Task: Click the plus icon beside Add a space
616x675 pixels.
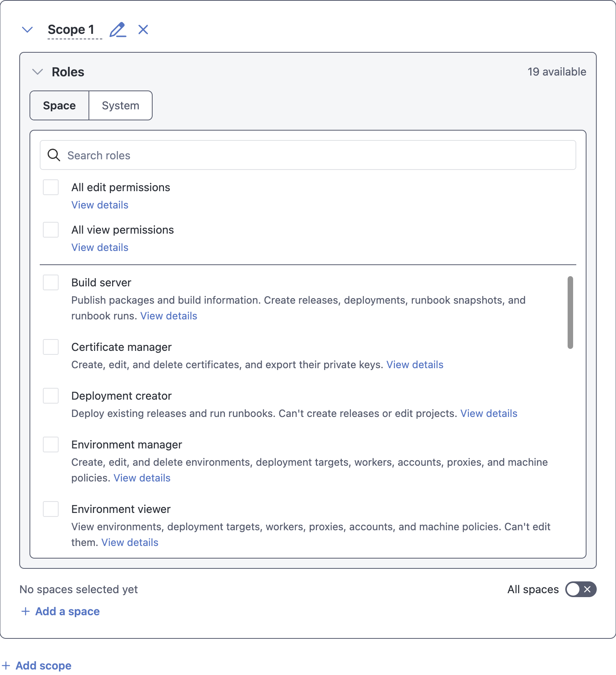Action: point(26,611)
